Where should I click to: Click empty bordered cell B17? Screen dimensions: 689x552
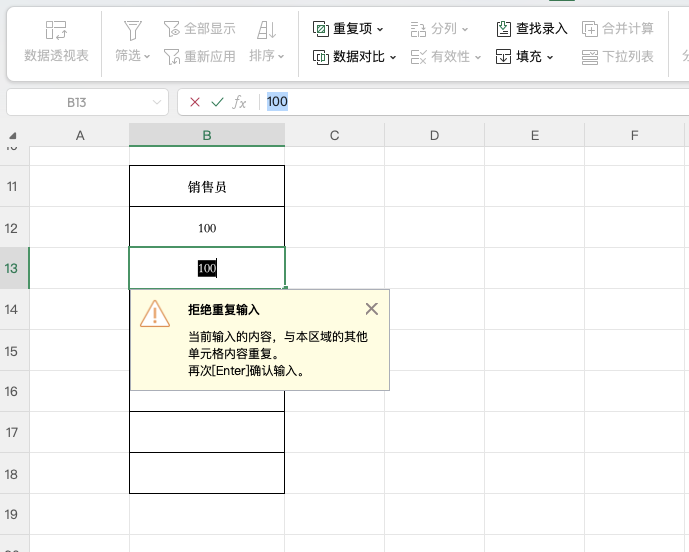tap(207, 432)
